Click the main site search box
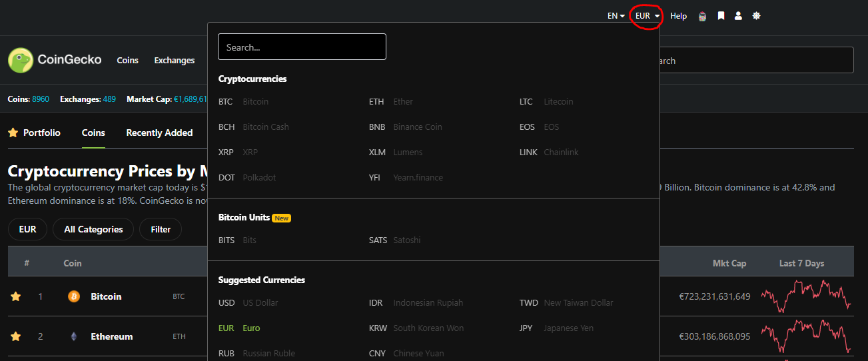This screenshot has width=868, height=361. (x=756, y=60)
